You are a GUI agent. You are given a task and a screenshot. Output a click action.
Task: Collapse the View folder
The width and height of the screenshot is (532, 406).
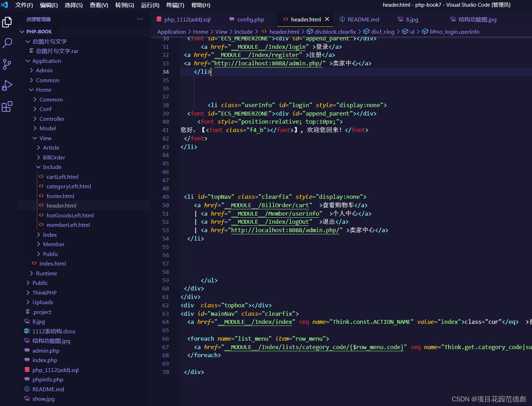tap(35, 138)
